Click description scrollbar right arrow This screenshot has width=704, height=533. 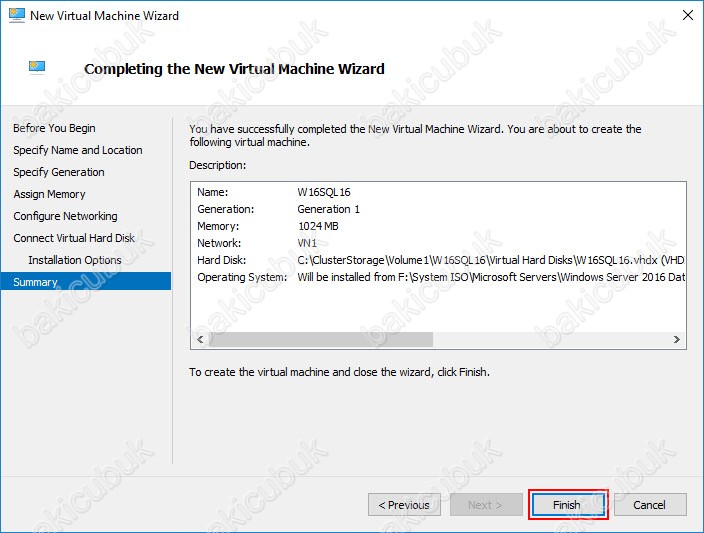click(677, 339)
